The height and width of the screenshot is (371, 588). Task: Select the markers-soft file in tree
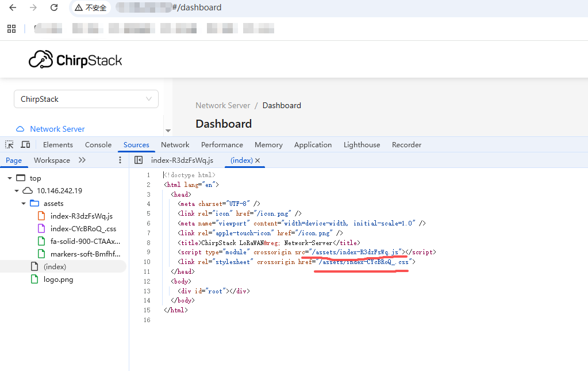coord(86,254)
